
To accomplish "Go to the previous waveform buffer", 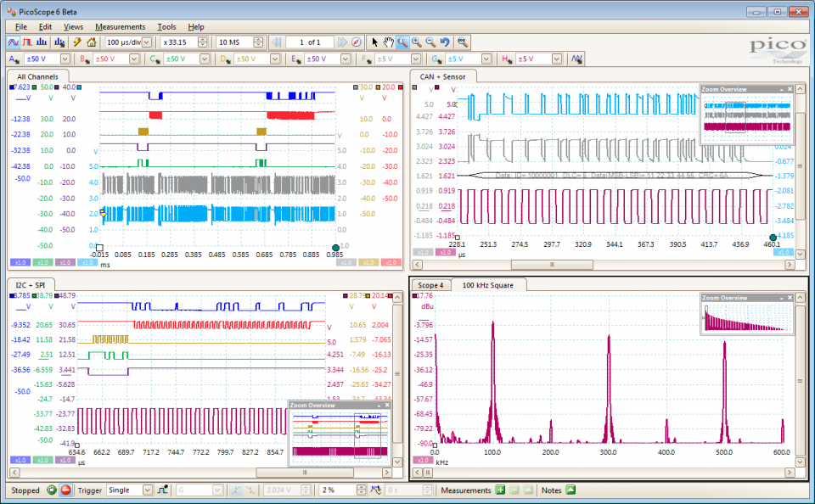I will pyautogui.click(x=276, y=42).
